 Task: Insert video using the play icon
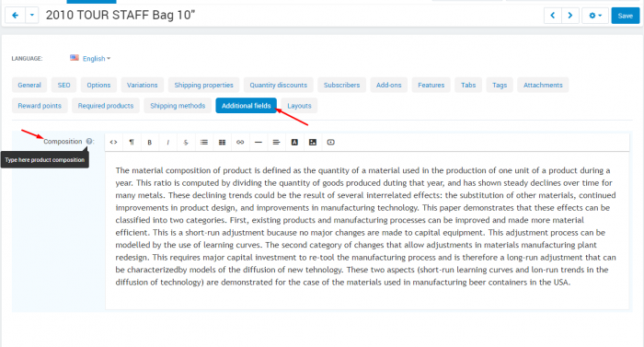330,143
